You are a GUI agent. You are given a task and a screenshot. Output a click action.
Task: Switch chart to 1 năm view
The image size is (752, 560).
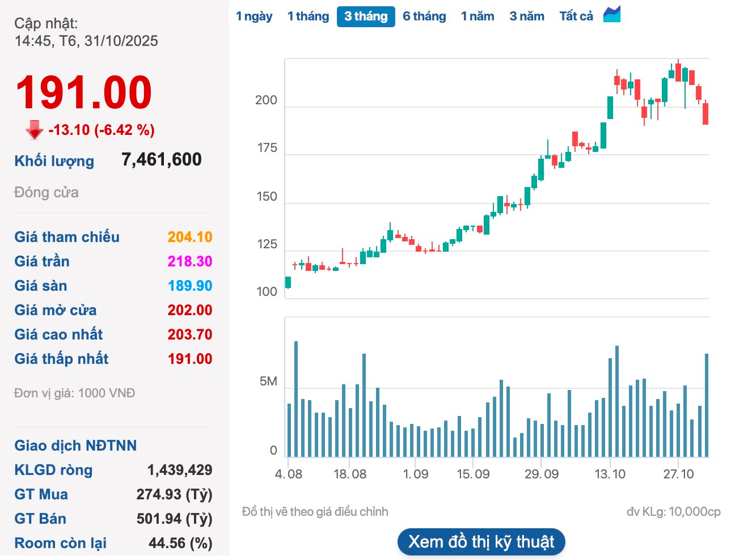[478, 16]
